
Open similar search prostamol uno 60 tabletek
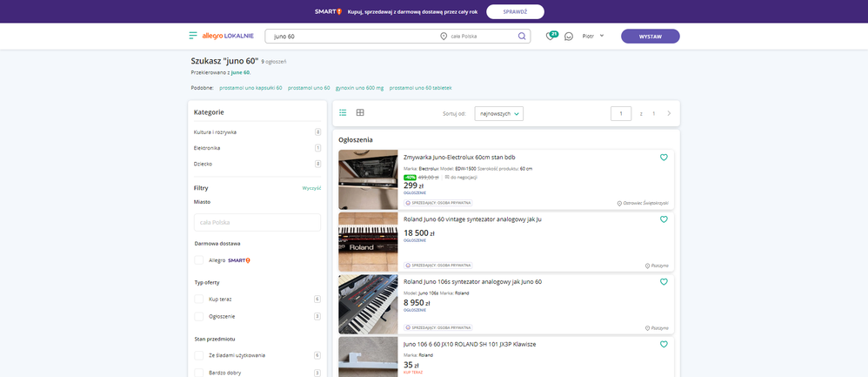[420, 88]
